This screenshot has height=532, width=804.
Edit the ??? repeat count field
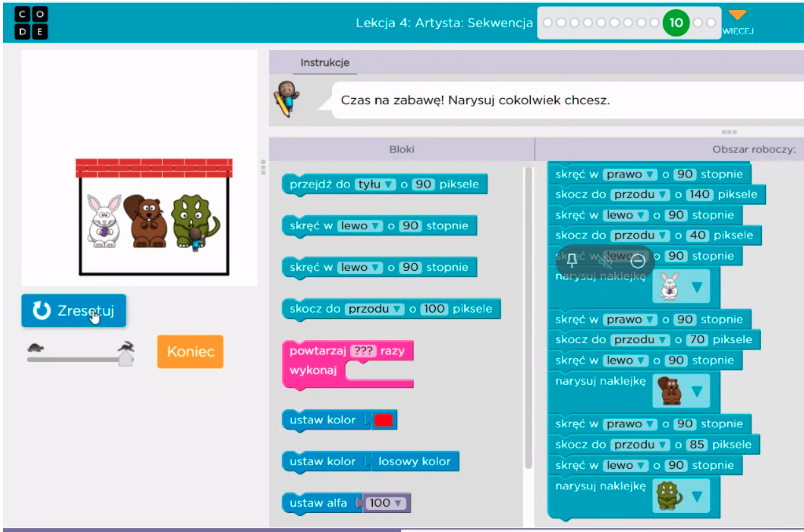(364, 351)
